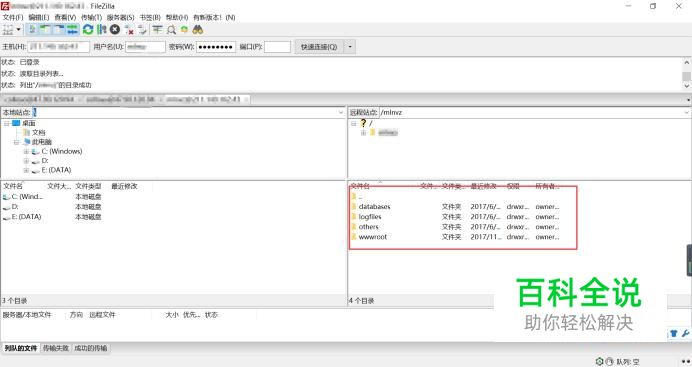Open the 有新版本!(N) menu
Screen dimensions: 692x367
tap(214, 17)
